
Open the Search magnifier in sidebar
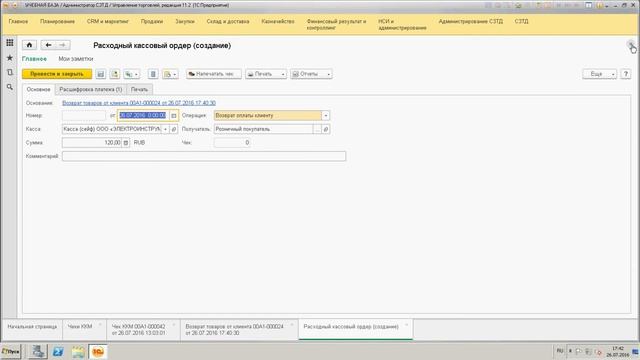[x=10, y=87]
